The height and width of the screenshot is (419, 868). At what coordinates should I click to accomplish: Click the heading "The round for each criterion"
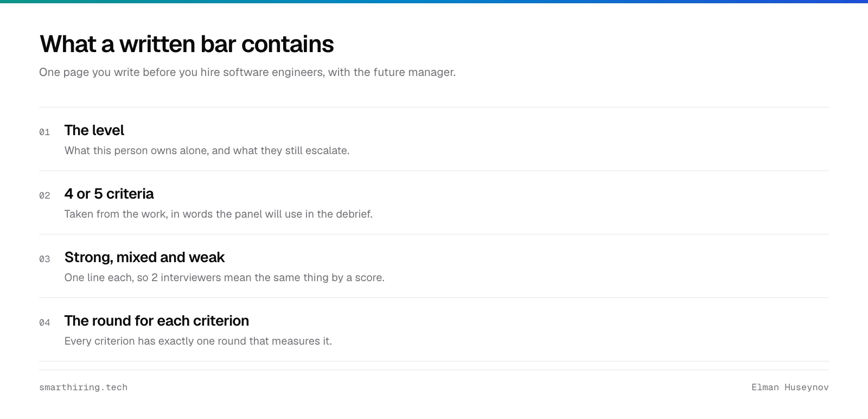pyautogui.click(x=157, y=321)
